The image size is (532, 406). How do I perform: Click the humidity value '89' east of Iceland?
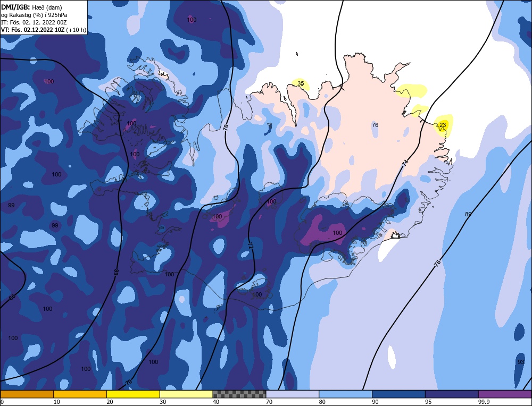pyautogui.click(x=468, y=214)
